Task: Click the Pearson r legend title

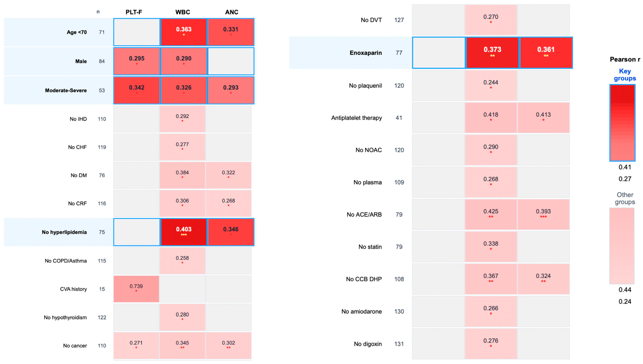Action: point(625,59)
